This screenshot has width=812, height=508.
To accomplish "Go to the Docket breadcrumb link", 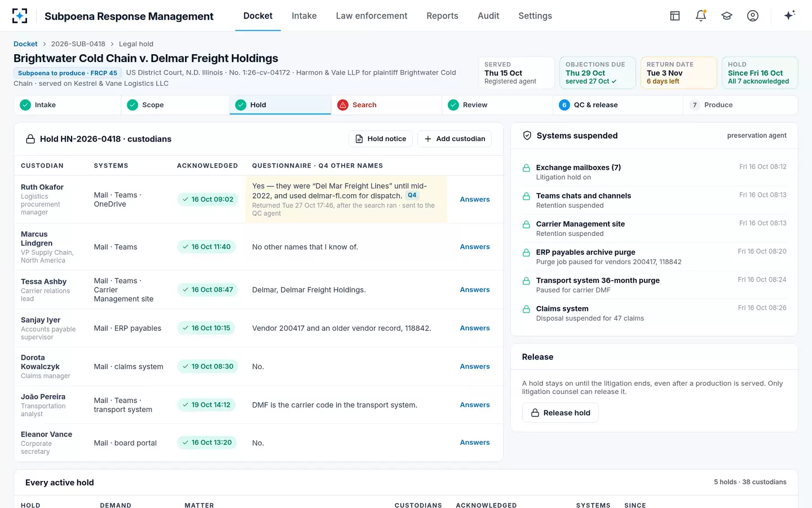I will coord(25,44).
